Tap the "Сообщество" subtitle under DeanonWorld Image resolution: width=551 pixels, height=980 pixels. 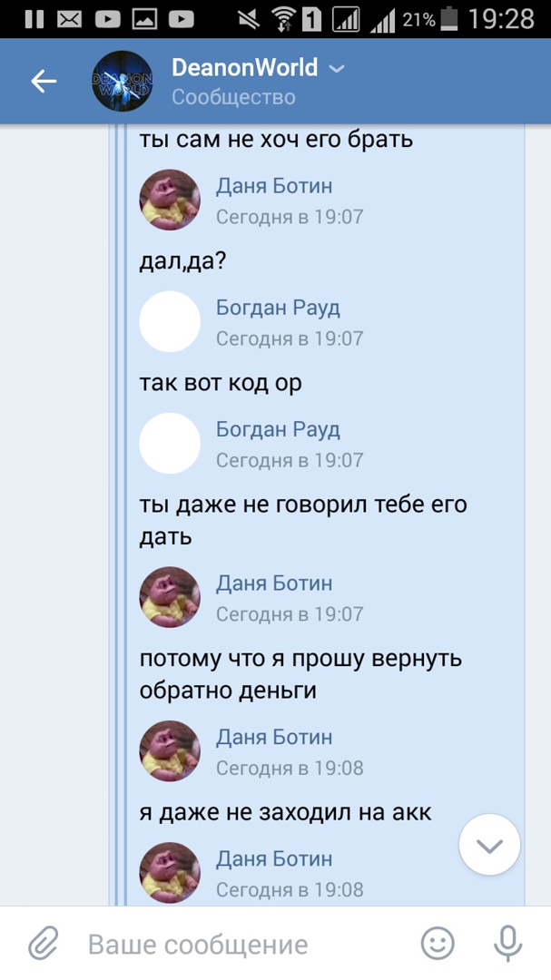233,97
